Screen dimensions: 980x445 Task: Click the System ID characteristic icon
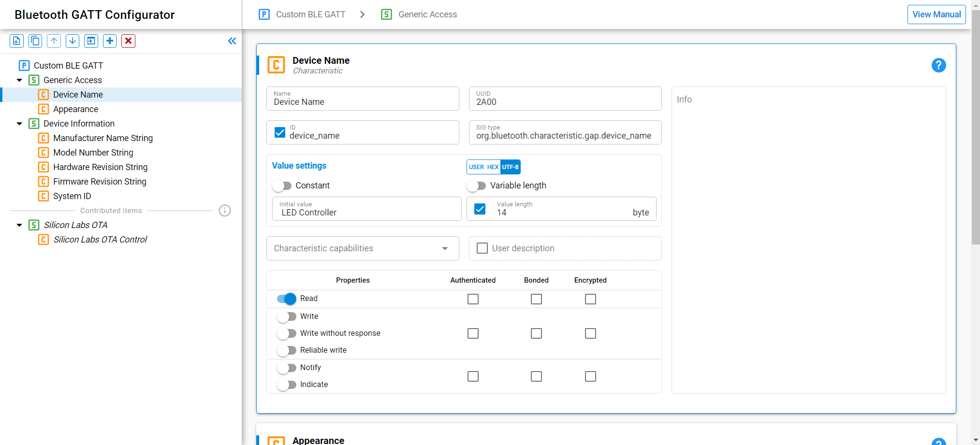tap(44, 196)
